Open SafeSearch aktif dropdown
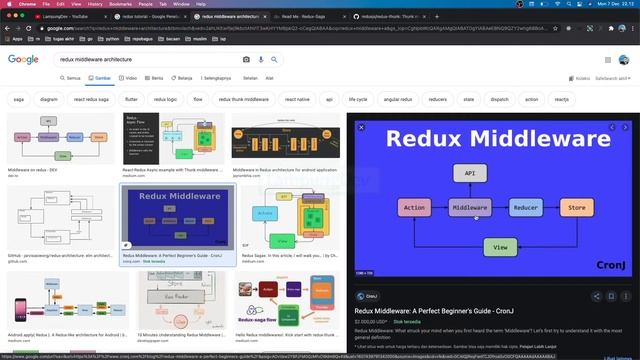 click(613, 78)
